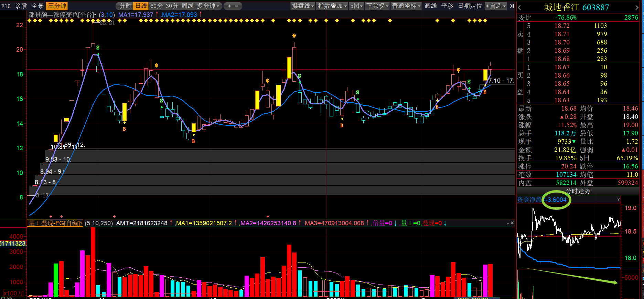
Task: Click the 内盘 value 582214
Action: pyautogui.click(x=566, y=183)
